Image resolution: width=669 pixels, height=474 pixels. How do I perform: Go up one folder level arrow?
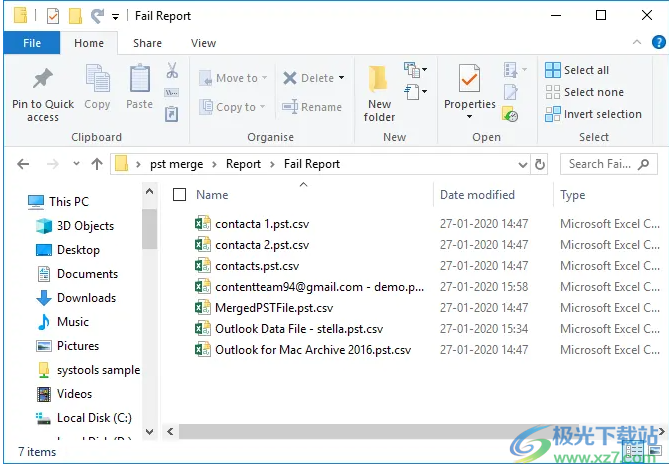[97, 164]
